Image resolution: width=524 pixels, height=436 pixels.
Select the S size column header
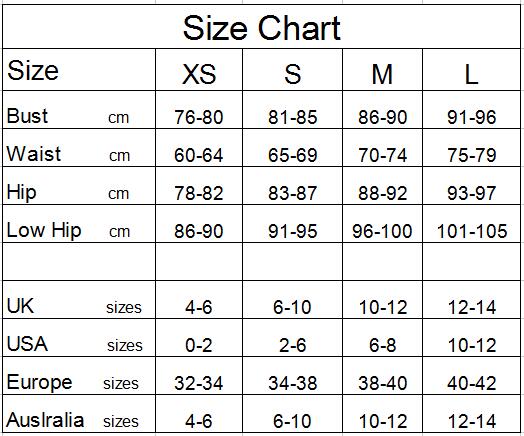292,69
